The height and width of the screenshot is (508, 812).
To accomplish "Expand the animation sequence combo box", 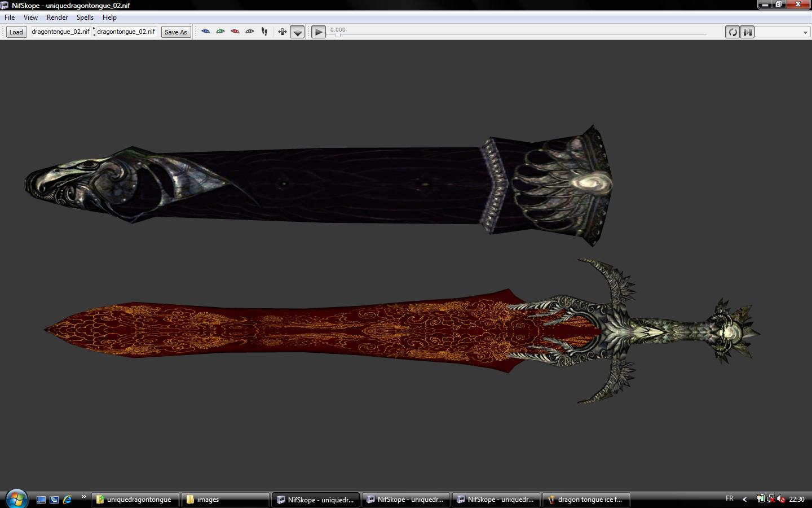I will click(783, 32).
